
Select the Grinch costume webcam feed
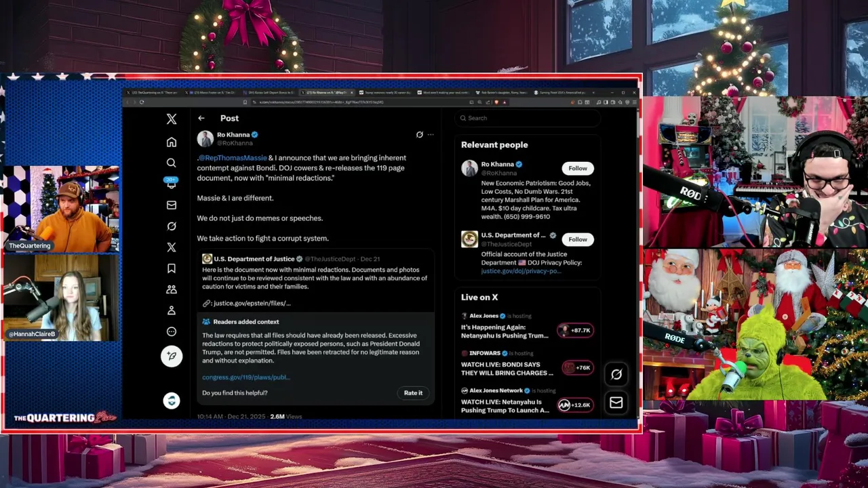(755, 325)
